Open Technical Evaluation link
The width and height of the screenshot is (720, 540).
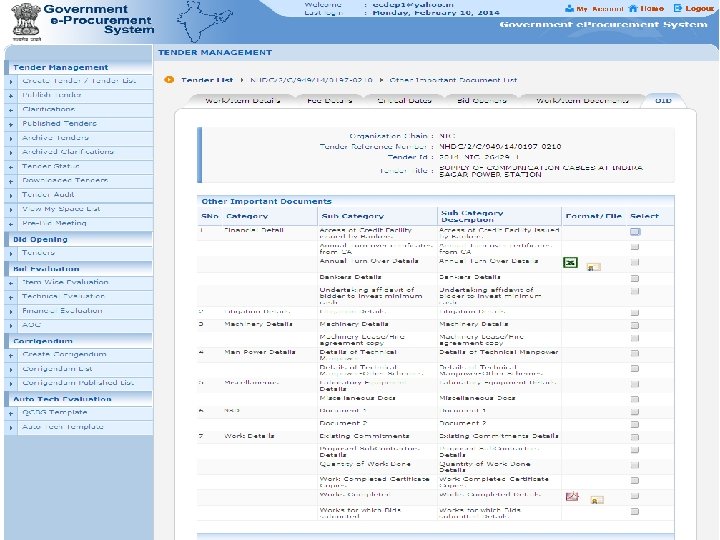[x=64, y=297]
